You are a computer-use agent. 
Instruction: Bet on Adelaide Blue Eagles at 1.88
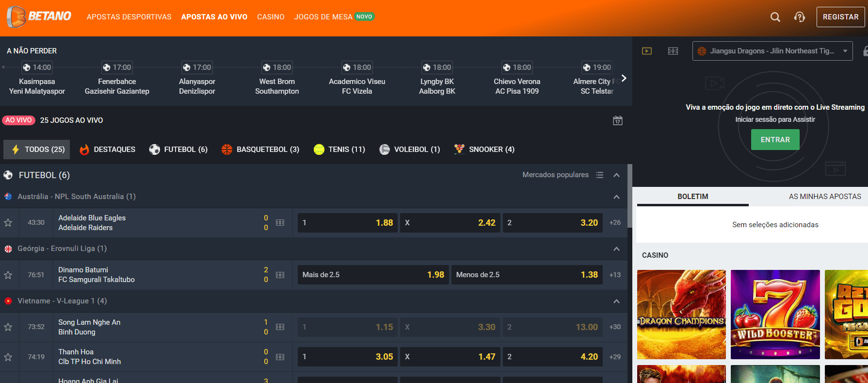[348, 223]
